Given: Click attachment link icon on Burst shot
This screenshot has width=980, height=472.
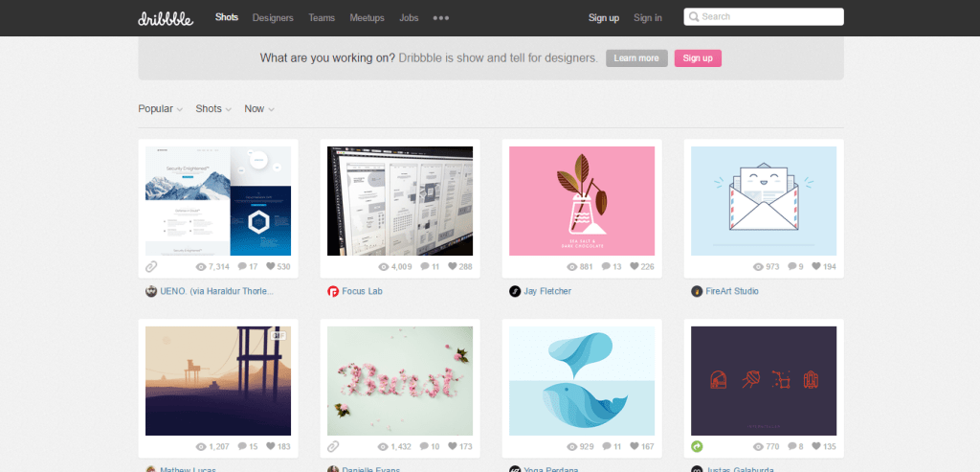Looking at the screenshot, I should coord(333,446).
